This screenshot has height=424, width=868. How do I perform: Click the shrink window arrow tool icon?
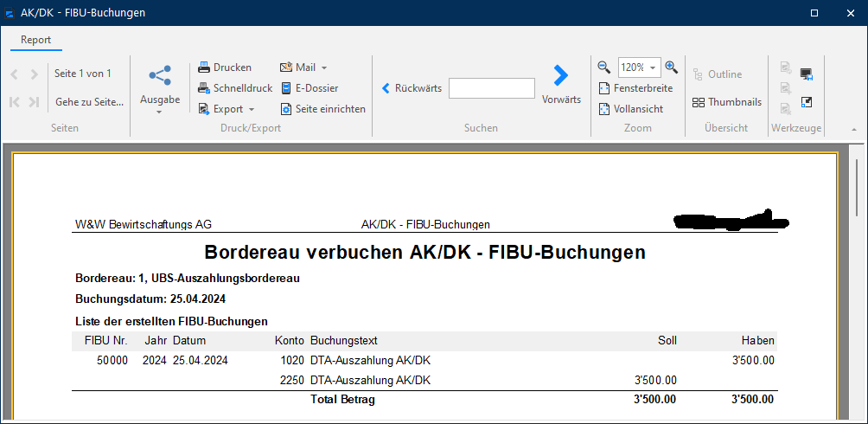pyautogui.click(x=807, y=102)
